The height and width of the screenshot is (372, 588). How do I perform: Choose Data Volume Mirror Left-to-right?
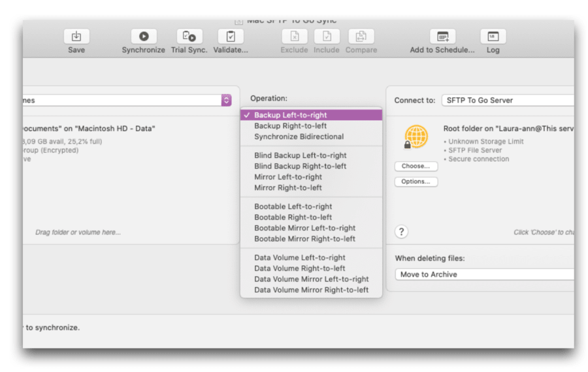tap(311, 279)
